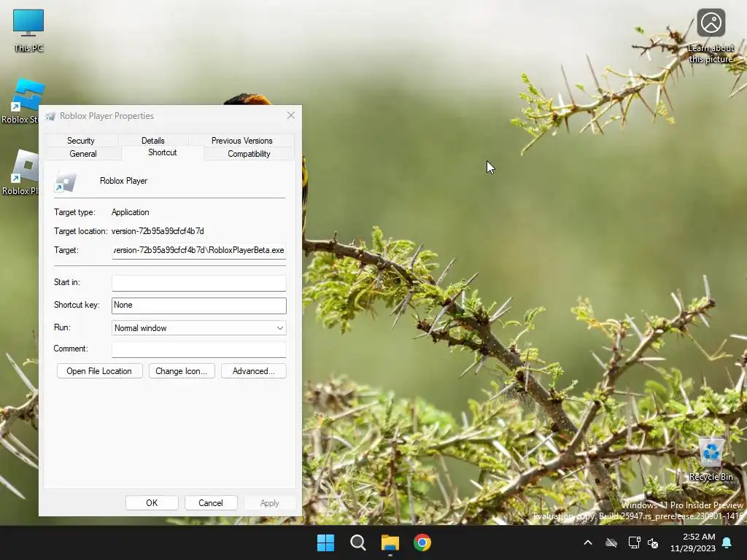747x560 pixels.
Task: Switch to the Details tab
Action: 153,141
